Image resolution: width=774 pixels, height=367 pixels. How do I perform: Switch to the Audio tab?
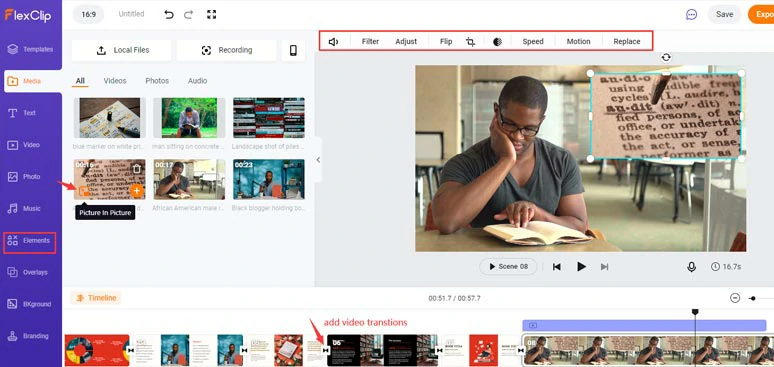[197, 81]
